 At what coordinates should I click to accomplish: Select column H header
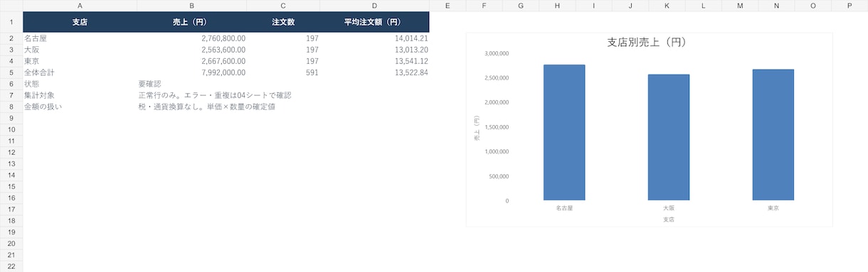[x=557, y=6]
